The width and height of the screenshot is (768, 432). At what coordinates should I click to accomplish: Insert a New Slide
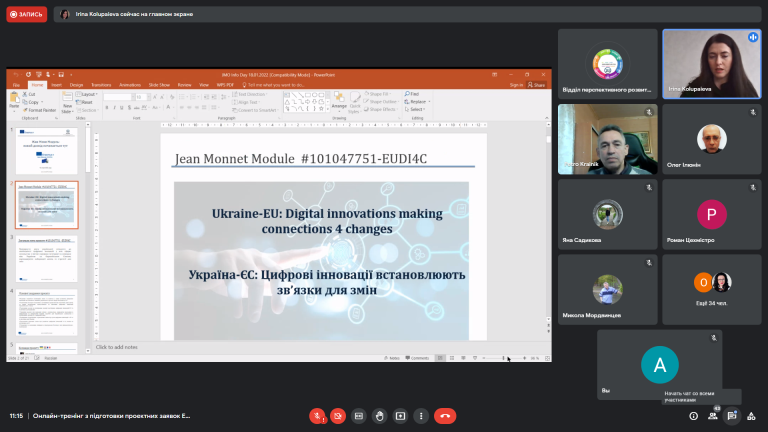point(67,103)
